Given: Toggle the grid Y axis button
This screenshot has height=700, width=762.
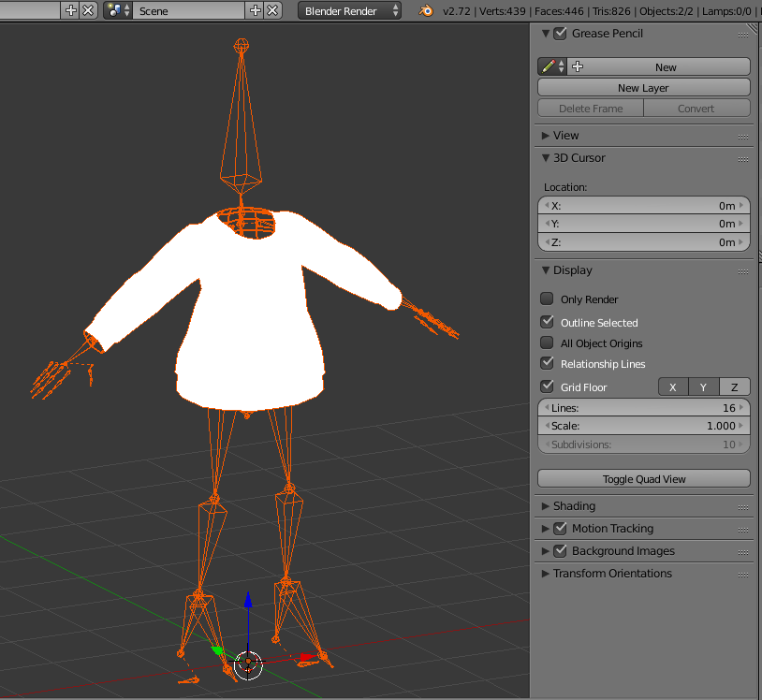Looking at the screenshot, I should point(704,387).
